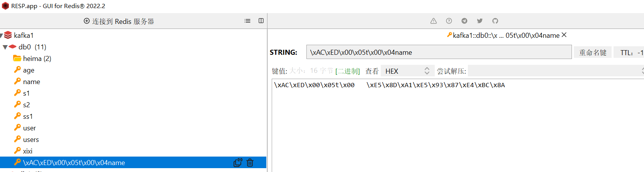This screenshot has width=644, height=172.
Task: Click the key icon beside xixi
Action: tap(17, 150)
